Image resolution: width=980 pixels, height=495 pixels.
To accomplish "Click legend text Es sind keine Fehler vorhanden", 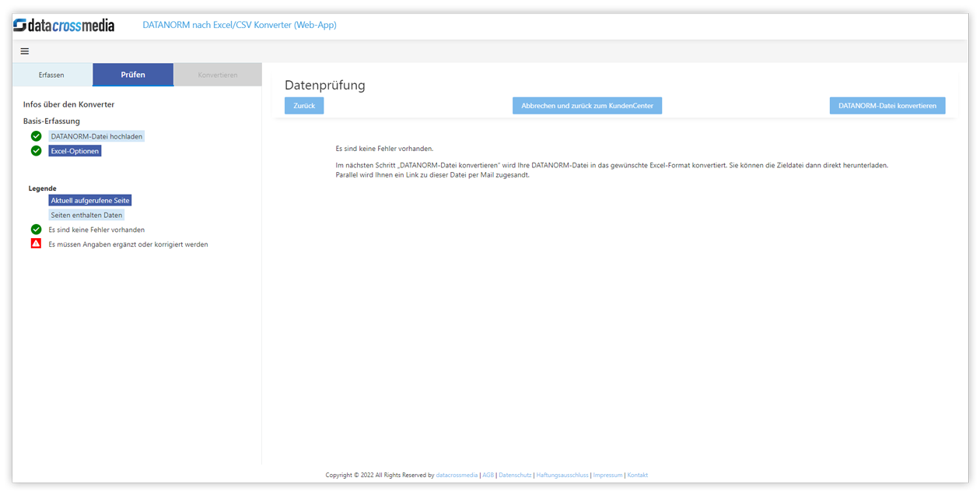I will (96, 230).
